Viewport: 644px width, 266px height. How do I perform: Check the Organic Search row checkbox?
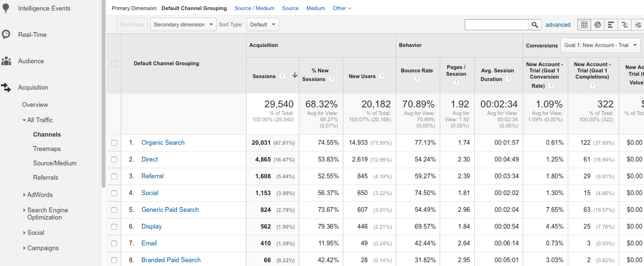[x=114, y=143]
